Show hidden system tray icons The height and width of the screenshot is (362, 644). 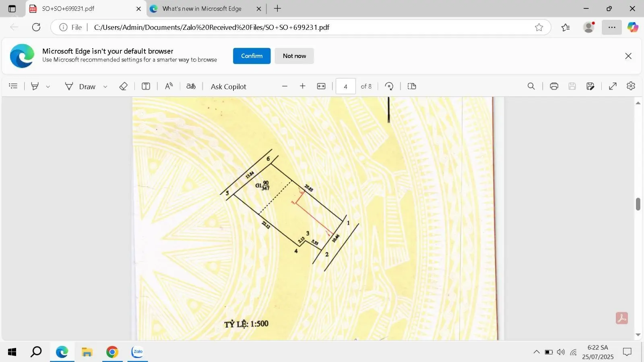[x=537, y=352]
